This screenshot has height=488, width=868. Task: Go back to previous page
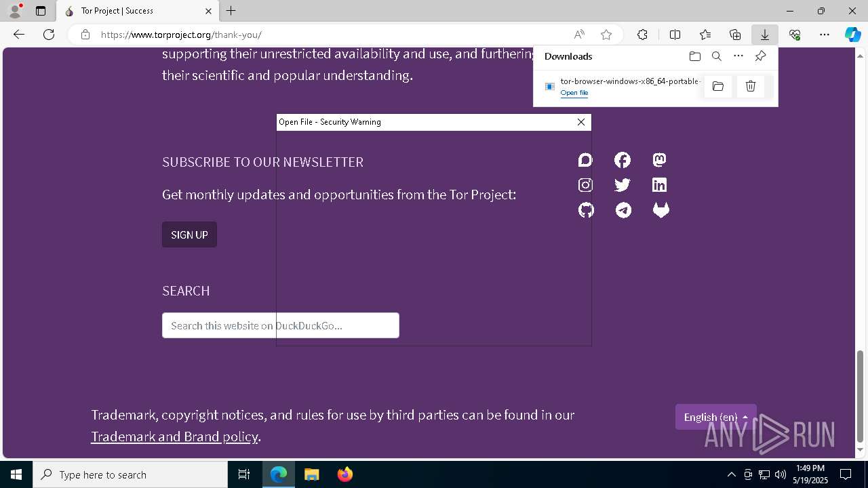(x=19, y=35)
